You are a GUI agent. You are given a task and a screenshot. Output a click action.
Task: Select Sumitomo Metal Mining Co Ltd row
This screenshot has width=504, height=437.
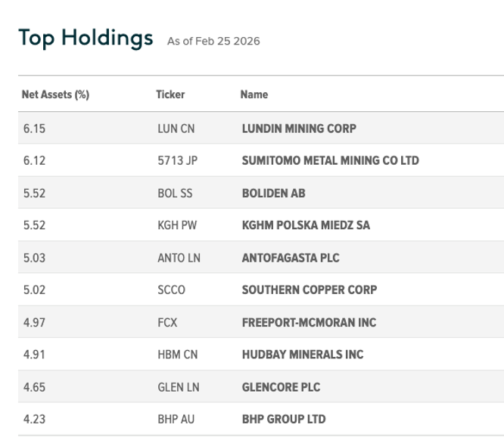coord(330,160)
